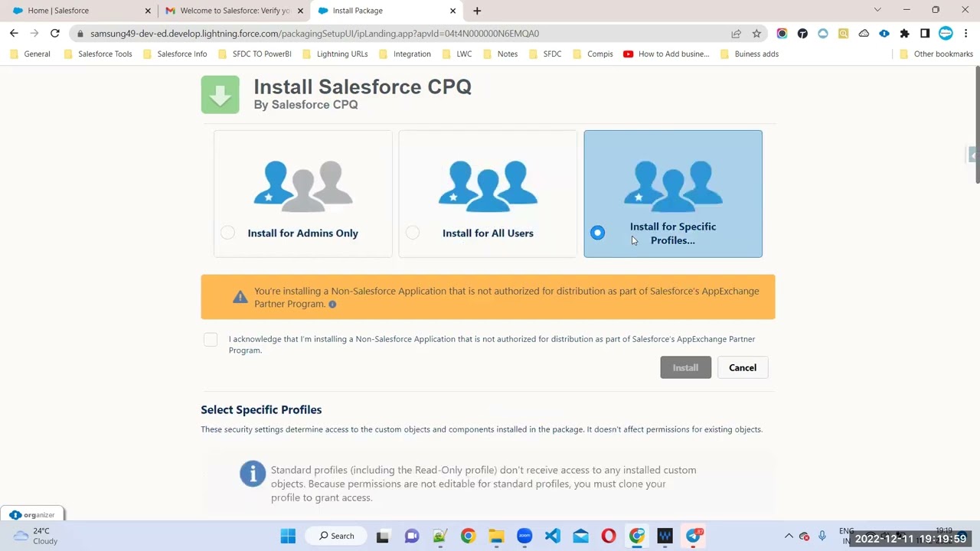Open the tab search dropdown chevron
This screenshot has height=551, width=980.
[x=877, y=10]
